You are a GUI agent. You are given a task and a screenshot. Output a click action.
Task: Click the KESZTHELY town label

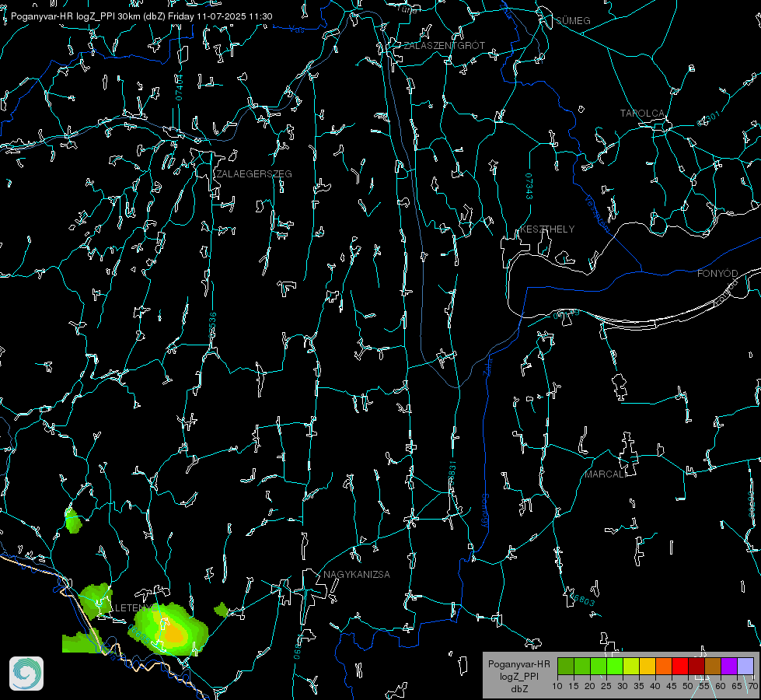(x=547, y=229)
